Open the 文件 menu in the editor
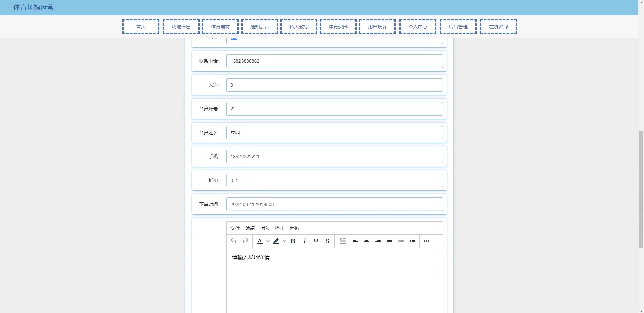This screenshot has width=644, height=313. pos(235,228)
